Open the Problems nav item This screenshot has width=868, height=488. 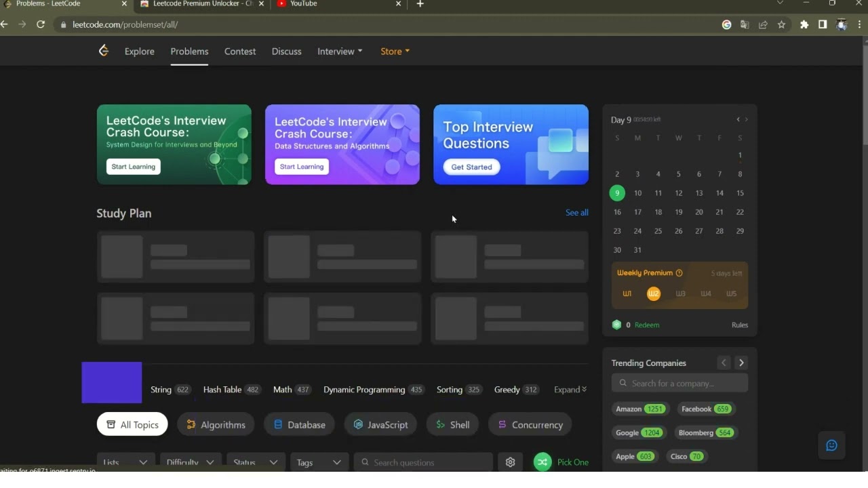coord(189,51)
